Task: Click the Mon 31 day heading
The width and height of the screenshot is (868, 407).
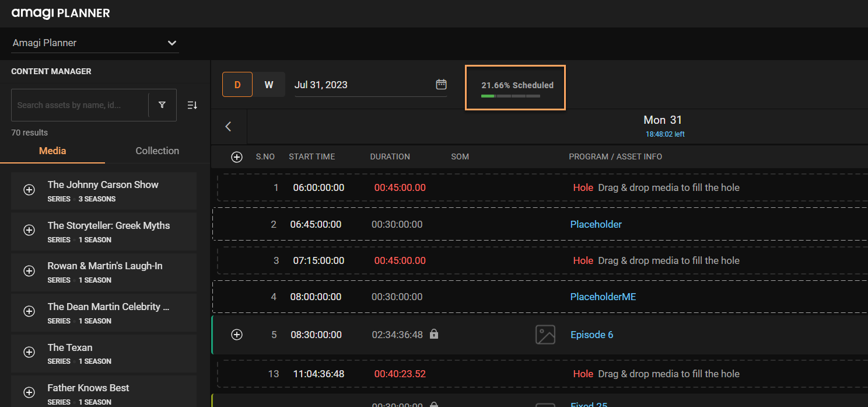Action: click(663, 120)
